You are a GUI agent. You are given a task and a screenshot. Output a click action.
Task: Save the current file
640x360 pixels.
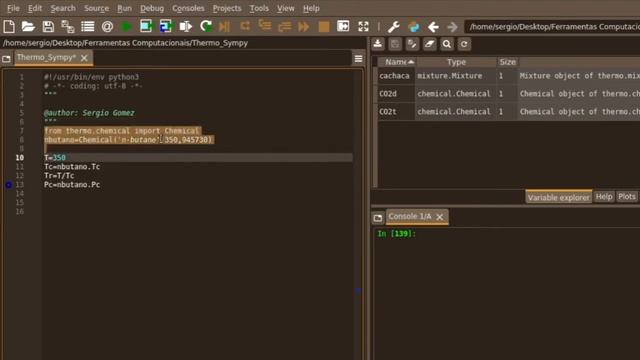[48, 27]
